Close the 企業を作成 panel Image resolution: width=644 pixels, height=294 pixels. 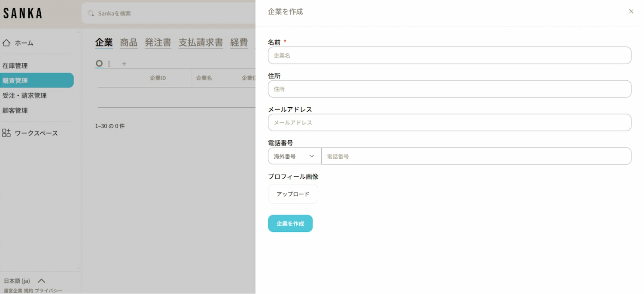point(631,12)
